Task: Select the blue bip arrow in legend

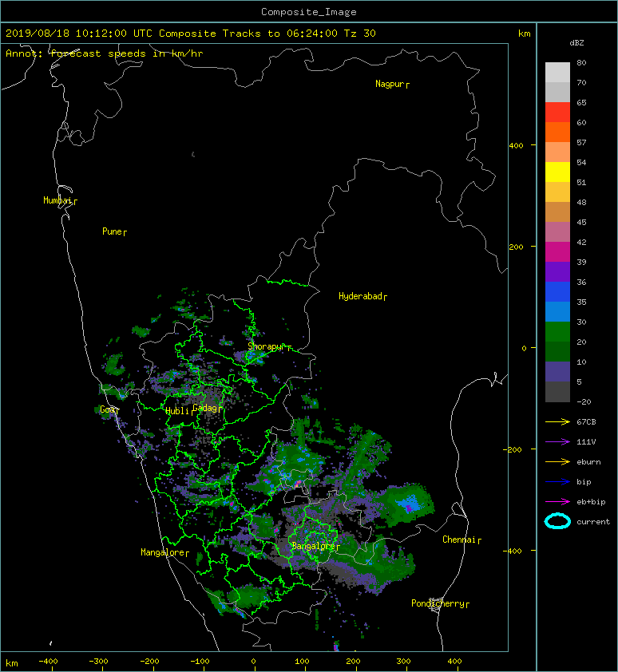Action: pos(557,482)
